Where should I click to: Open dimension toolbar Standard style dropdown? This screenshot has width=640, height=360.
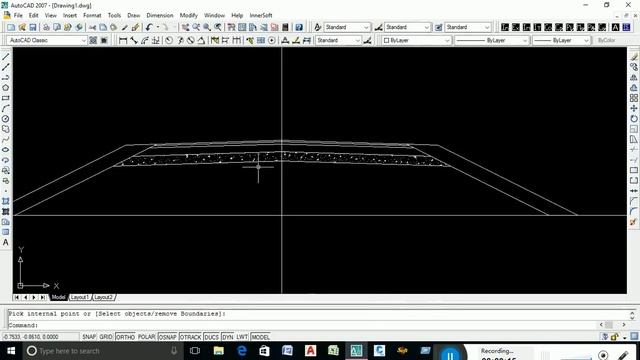click(338, 40)
